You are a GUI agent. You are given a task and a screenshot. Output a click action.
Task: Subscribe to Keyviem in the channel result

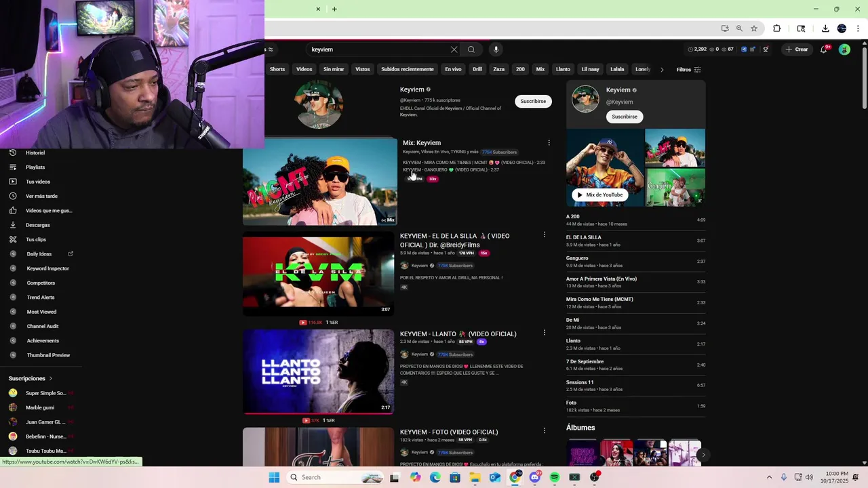point(533,102)
